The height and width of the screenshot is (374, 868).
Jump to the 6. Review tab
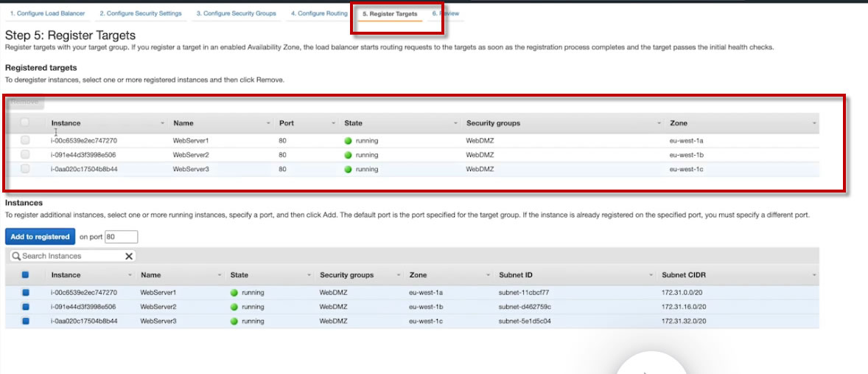[445, 13]
